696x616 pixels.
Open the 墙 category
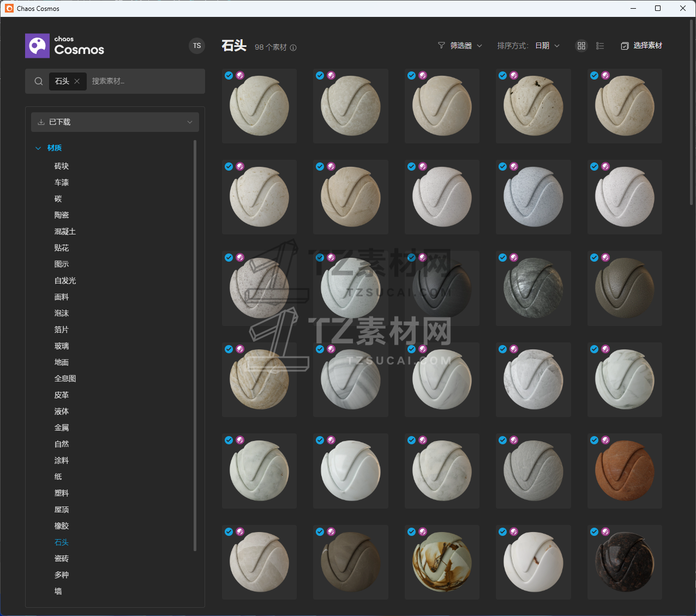(x=58, y=591)
